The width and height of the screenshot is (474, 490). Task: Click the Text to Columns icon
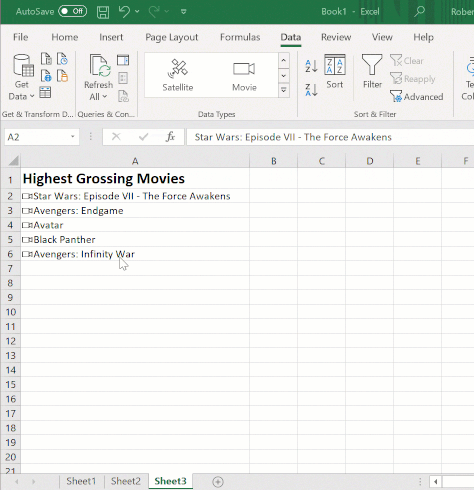[x=470, y=67]
